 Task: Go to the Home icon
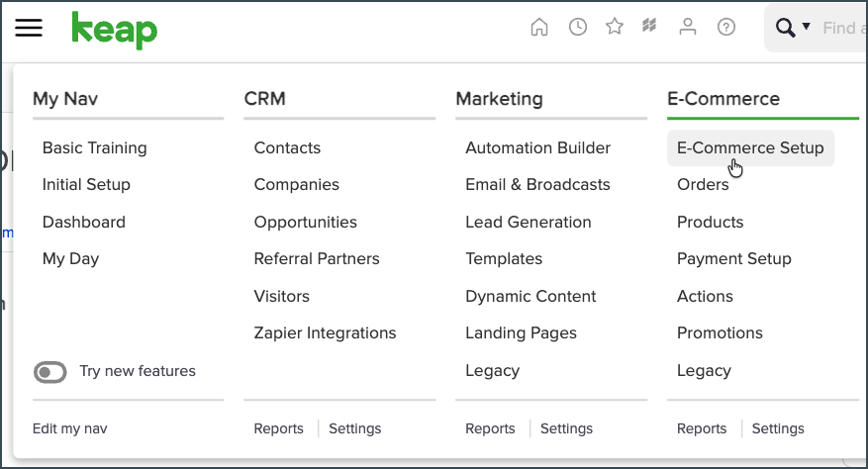tap(539, 27)
